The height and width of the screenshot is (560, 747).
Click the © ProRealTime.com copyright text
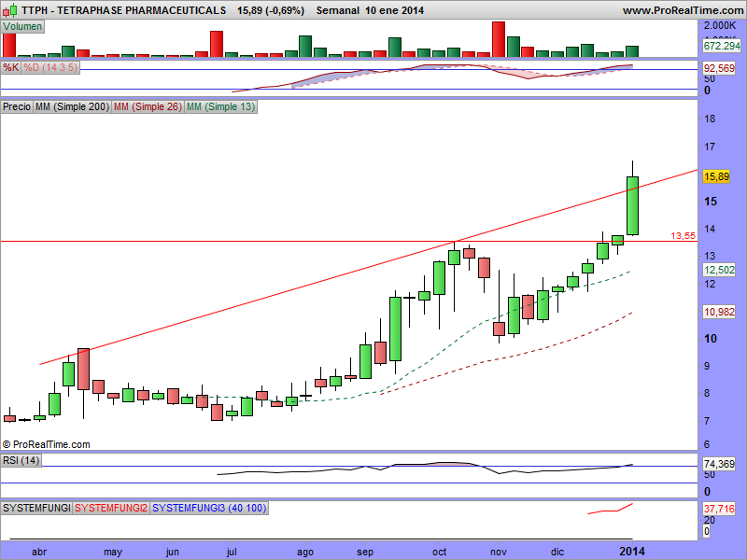tap(46, 444)
